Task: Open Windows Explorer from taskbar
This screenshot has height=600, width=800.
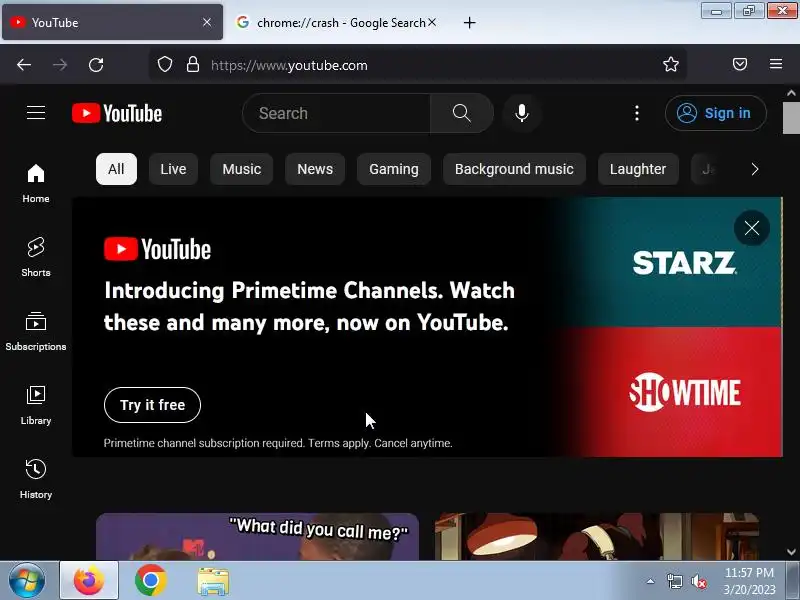Action: pos(213,581)
